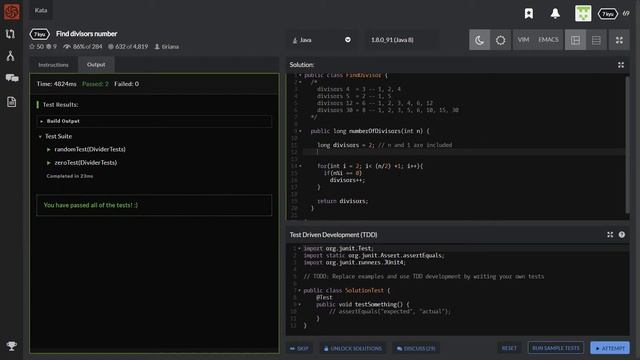The width and height of the screenshot is (640, 360).
Task: Click the Solution editor vertical scrollbar
Action: click(627, 145)
